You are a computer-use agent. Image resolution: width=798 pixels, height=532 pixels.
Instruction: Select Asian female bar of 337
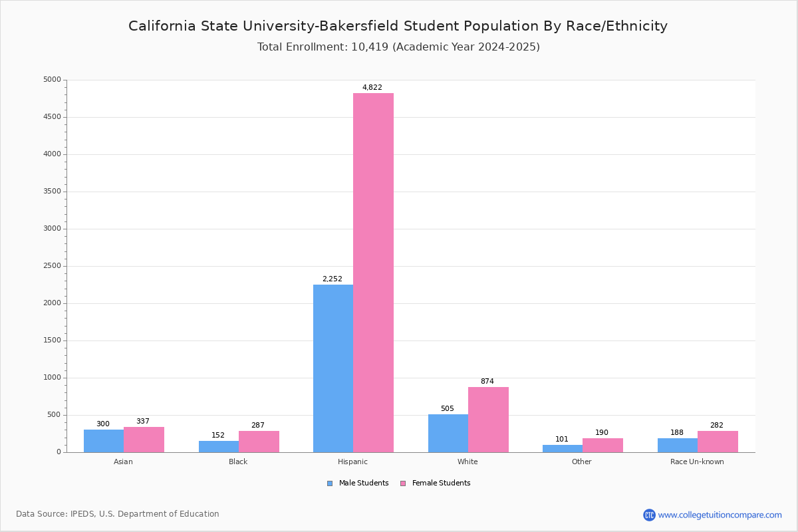(x=144, y=440)
